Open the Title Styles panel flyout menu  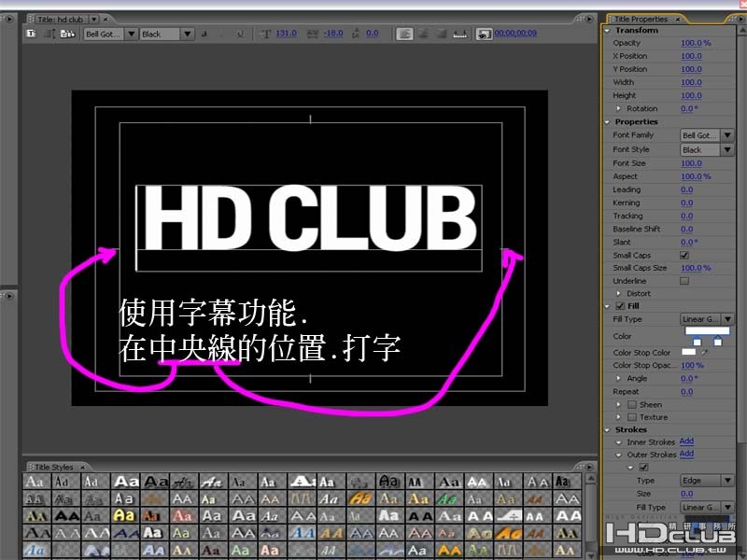pyautogui.click(x=589, y=467)
